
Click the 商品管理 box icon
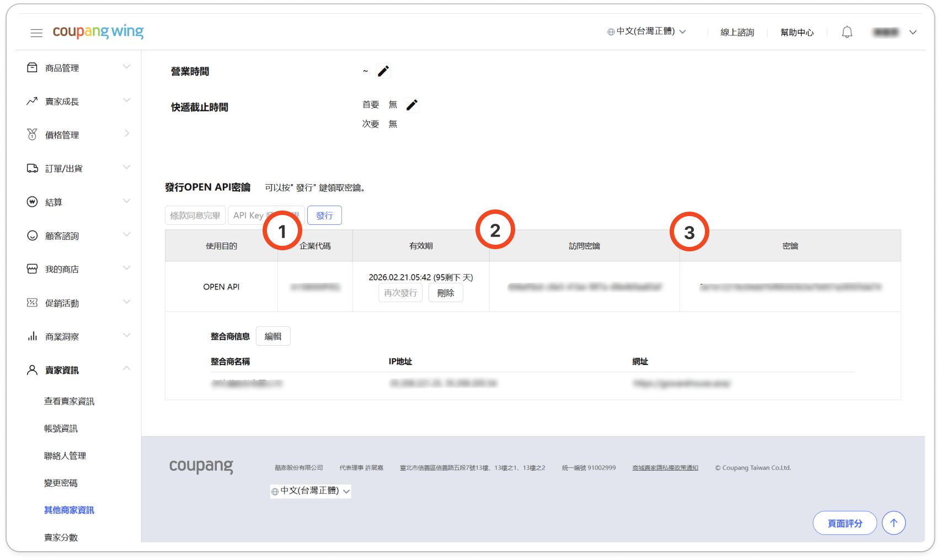tap(32, 68)
